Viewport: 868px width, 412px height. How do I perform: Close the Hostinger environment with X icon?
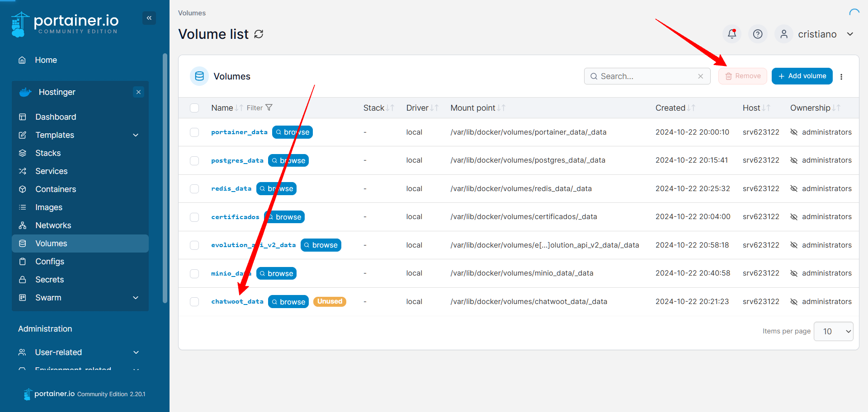click(x=139, y=92)
